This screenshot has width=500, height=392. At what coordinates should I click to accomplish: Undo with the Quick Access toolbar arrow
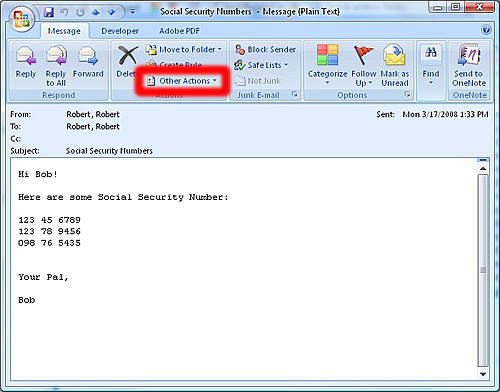[x=64, y=12]
